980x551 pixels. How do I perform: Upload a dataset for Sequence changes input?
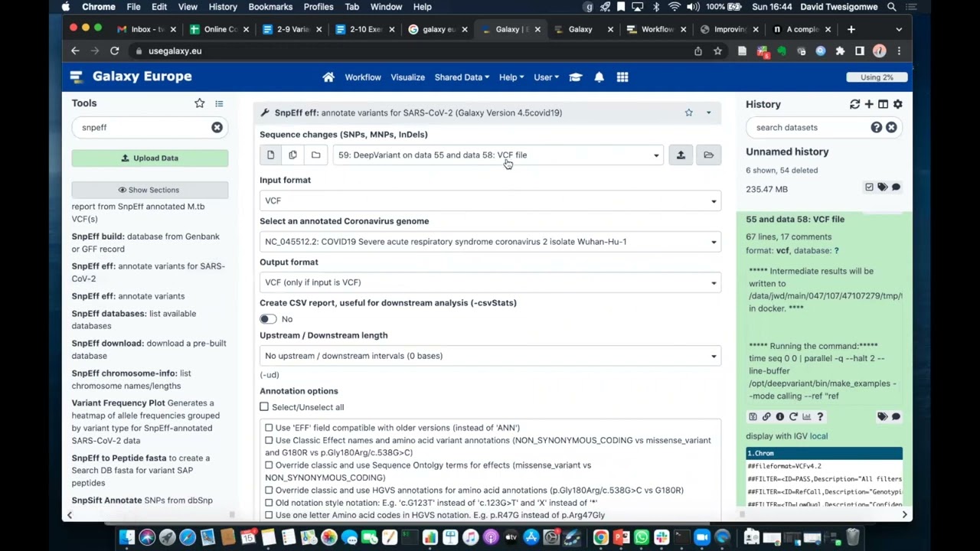681,155
